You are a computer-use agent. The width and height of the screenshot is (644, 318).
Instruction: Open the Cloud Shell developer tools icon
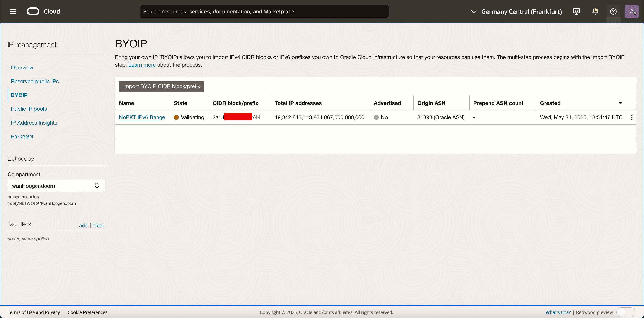click(x=576, y=11)
